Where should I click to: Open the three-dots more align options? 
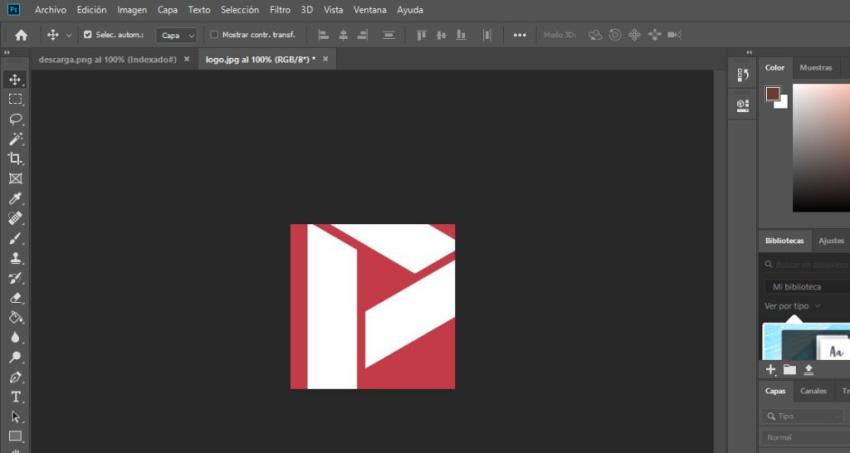(519, 35)
